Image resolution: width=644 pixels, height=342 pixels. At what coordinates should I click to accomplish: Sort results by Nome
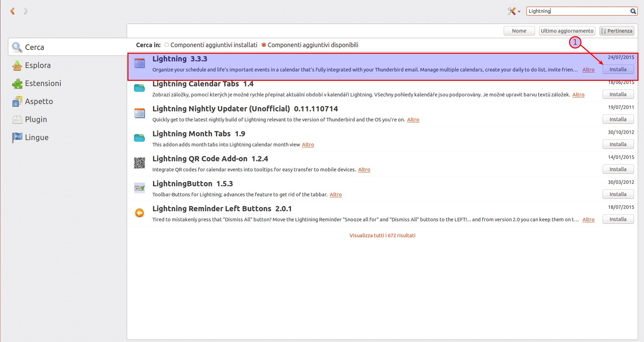click(x=519, y=31)
